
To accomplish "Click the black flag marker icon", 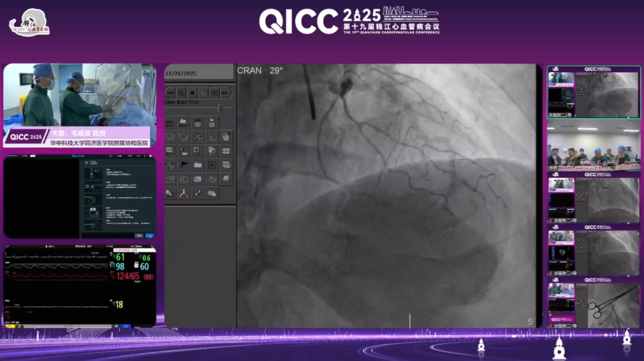I will pos(184,165).
